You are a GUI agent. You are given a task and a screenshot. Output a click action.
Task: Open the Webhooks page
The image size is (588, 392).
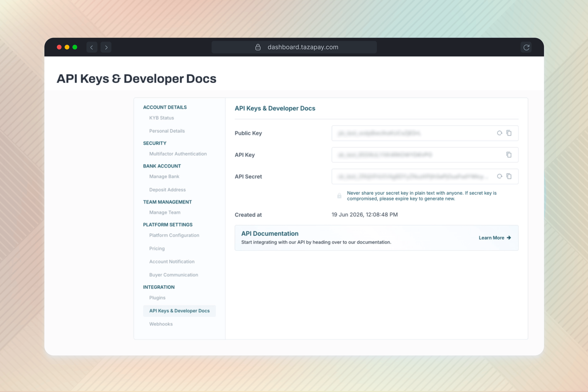pos(161,324)
